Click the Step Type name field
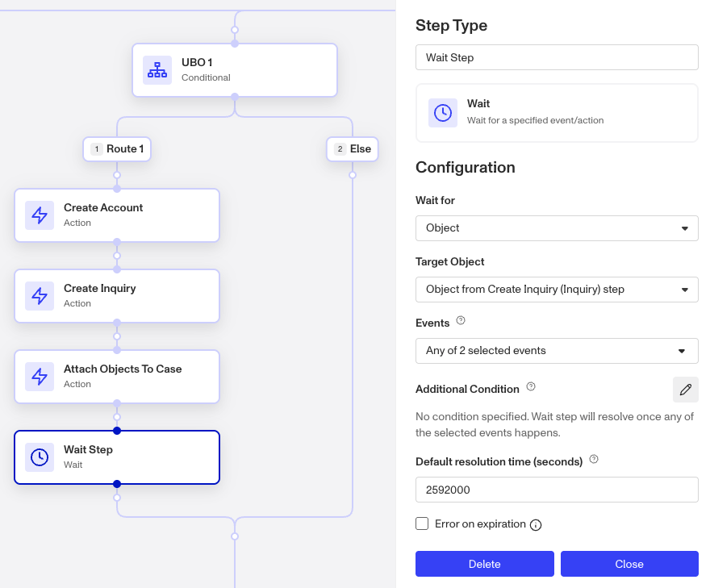710x588 pixels. click(557, 57)
